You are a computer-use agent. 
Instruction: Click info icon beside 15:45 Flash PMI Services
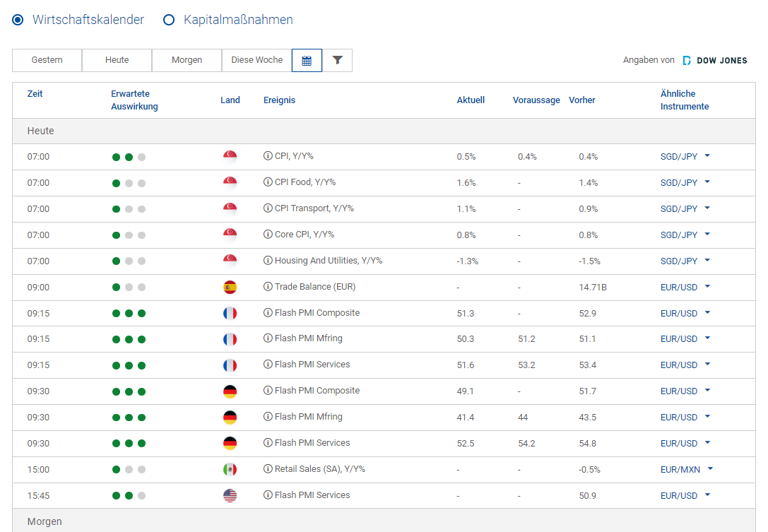pyautogui.click(x=268, y=495)
